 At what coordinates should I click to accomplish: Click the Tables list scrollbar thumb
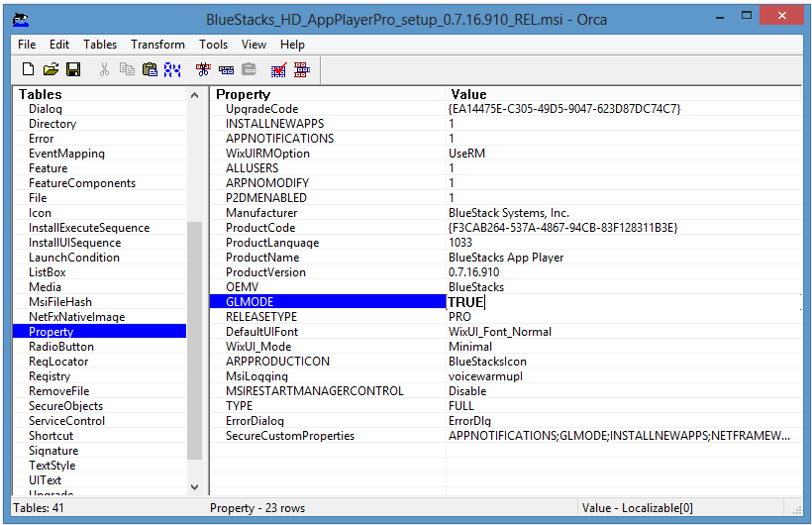195,341
